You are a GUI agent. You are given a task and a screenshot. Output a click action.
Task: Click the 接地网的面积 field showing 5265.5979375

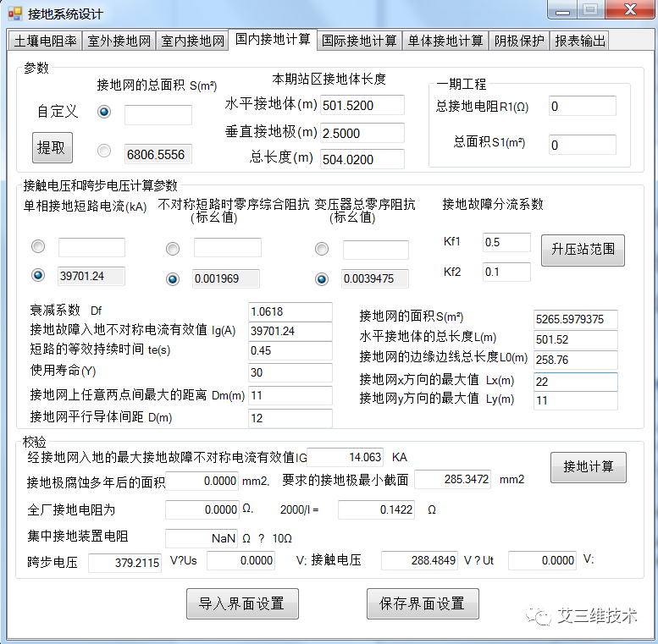click(575, 319)
